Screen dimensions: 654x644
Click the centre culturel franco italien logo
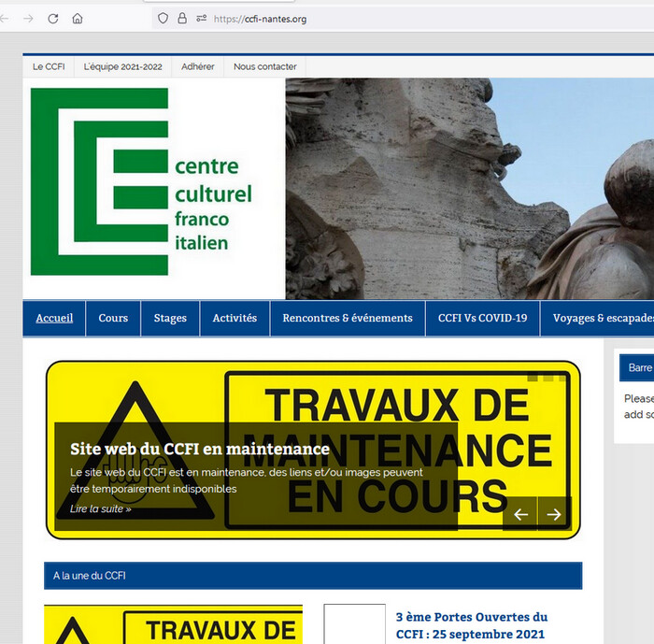142,181
